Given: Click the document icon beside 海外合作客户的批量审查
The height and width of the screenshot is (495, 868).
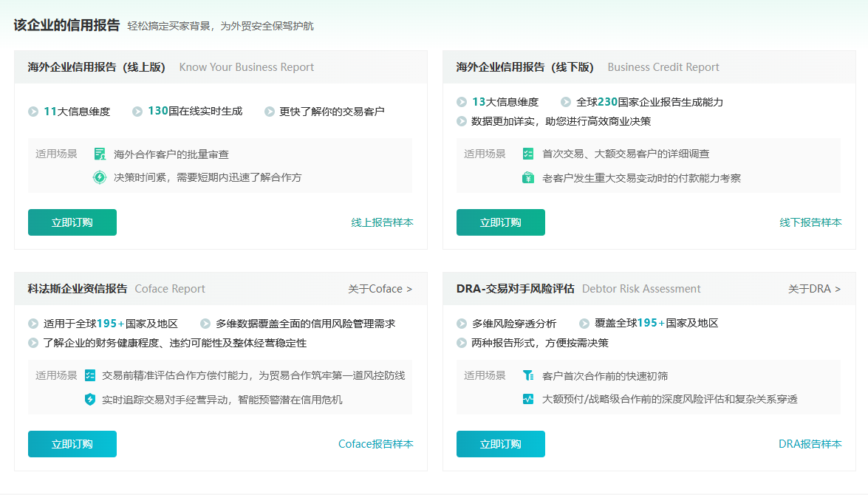Looking at the screenshot, I should click(100, 154).
